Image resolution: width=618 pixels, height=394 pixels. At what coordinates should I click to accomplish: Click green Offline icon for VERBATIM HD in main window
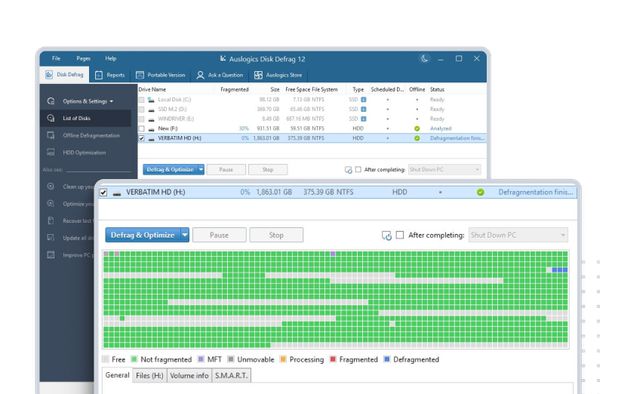click(x=417, y=138)
